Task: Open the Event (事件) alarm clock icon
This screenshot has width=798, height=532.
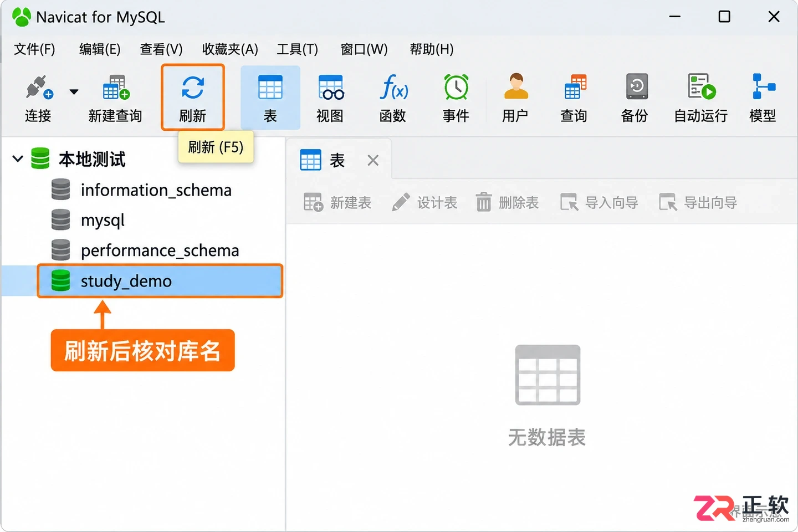Action: pos(456,87)
